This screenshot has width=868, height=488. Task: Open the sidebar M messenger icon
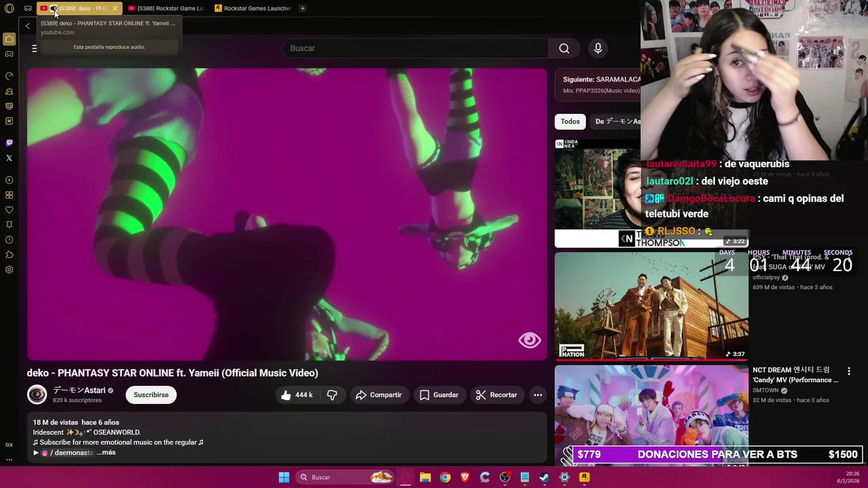9,121
